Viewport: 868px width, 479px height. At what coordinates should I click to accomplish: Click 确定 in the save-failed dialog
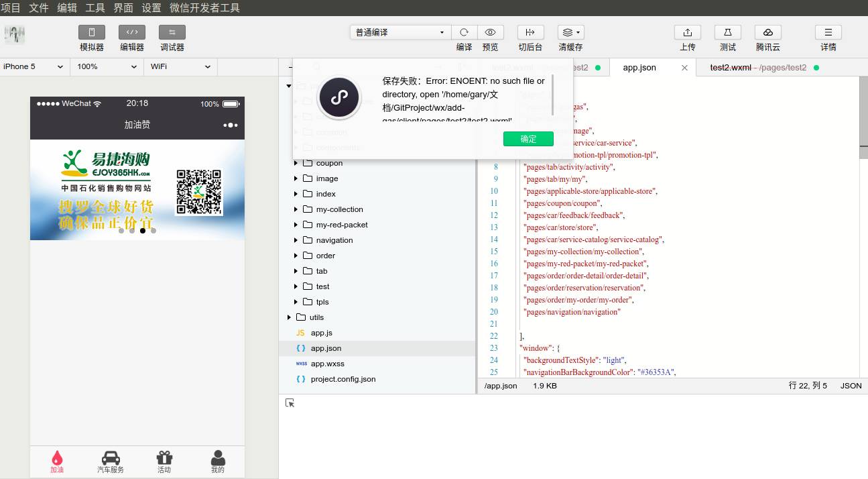pyautogui.click(x=528, y=139)
